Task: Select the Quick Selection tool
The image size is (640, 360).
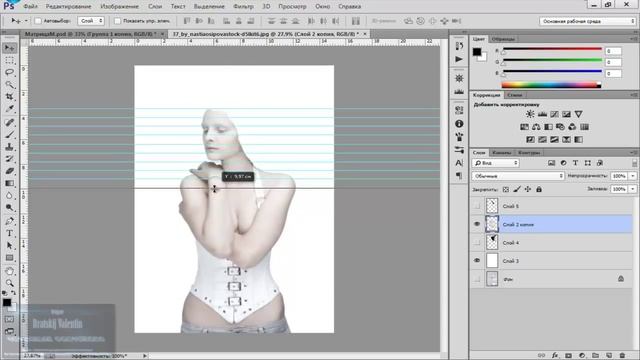Action: (9, 84)
